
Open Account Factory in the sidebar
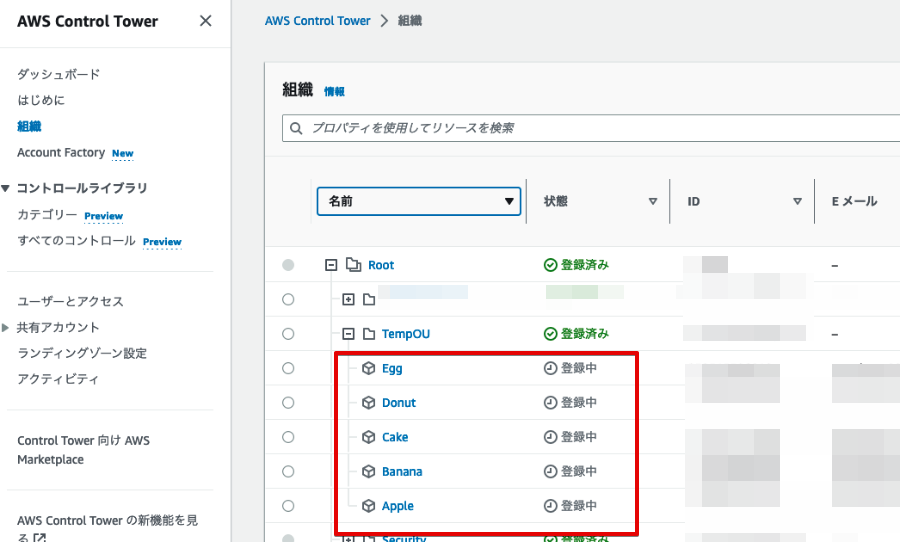pyautogui.click(x=61, y=152)
